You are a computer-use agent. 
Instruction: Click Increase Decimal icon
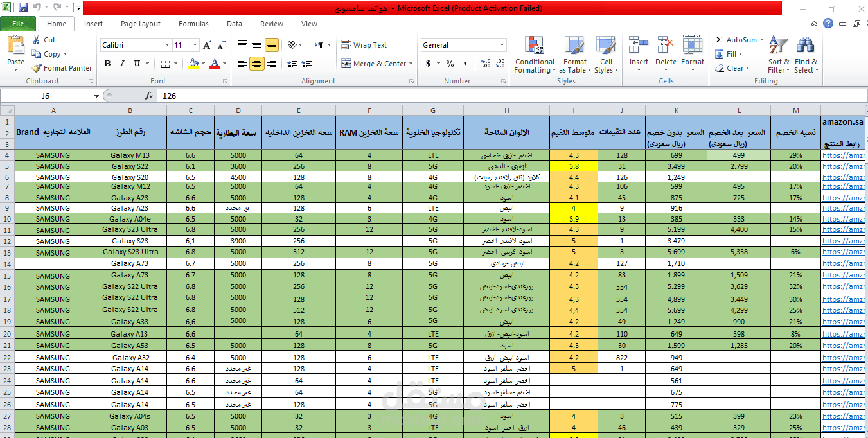[x=486, y=64]
